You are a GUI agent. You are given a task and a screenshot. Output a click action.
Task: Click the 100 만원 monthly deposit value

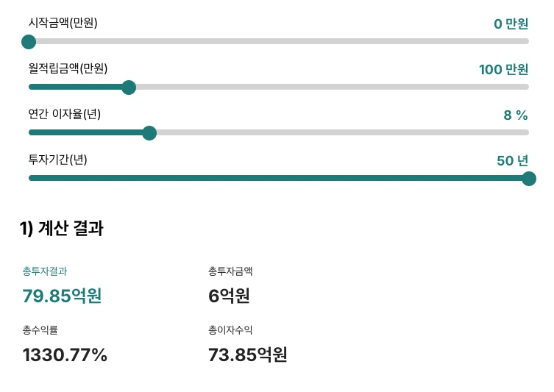503,70
